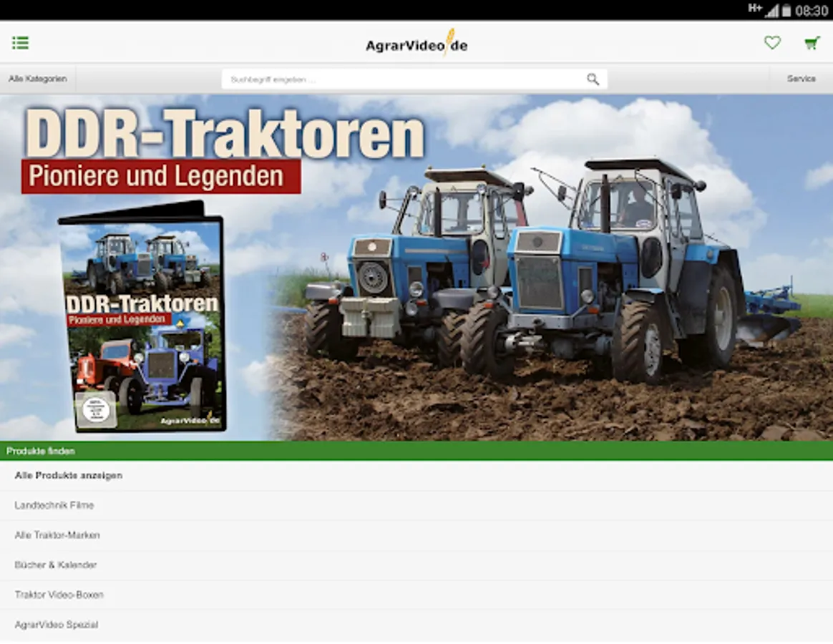Open Landtechnik Filme category
Image resolution: width=833 pixels, height=644 pixels.
[416, 505]
